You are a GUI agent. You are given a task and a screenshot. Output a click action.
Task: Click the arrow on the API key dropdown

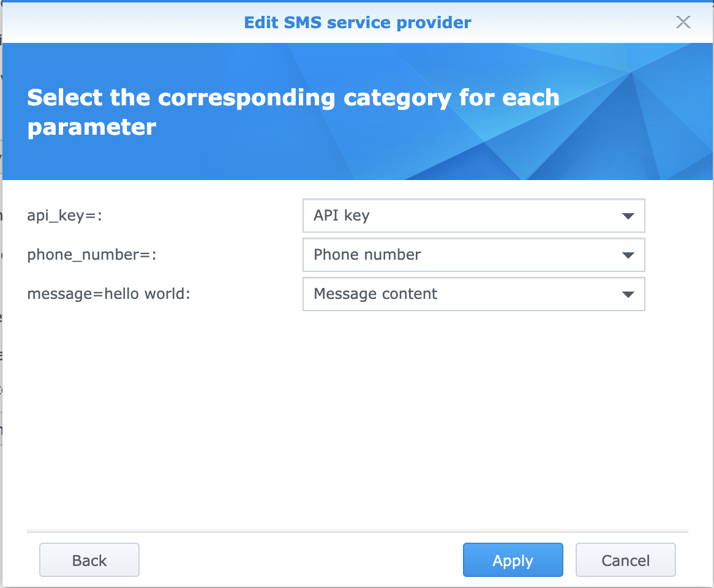click(x=627, y=216)
